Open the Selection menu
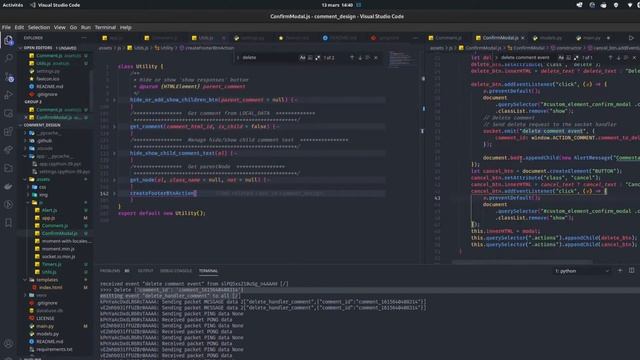The width and height of the screenshot is (640, 360). 39,27
